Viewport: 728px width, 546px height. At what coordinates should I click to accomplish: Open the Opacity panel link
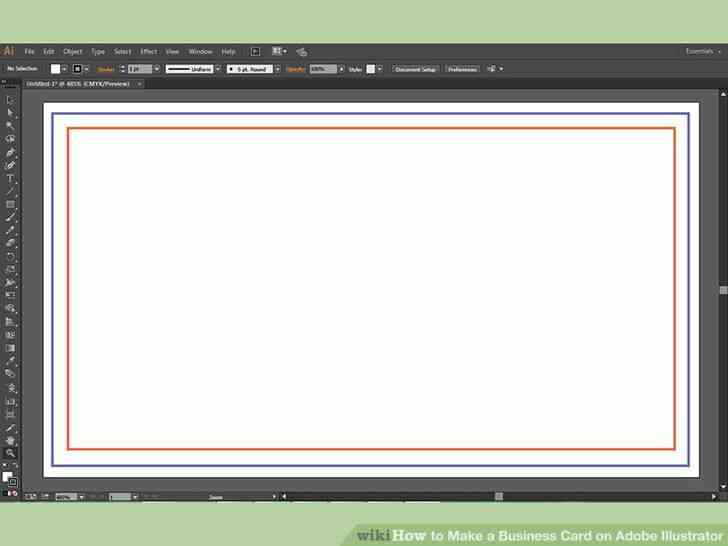(x=296, y=69)
